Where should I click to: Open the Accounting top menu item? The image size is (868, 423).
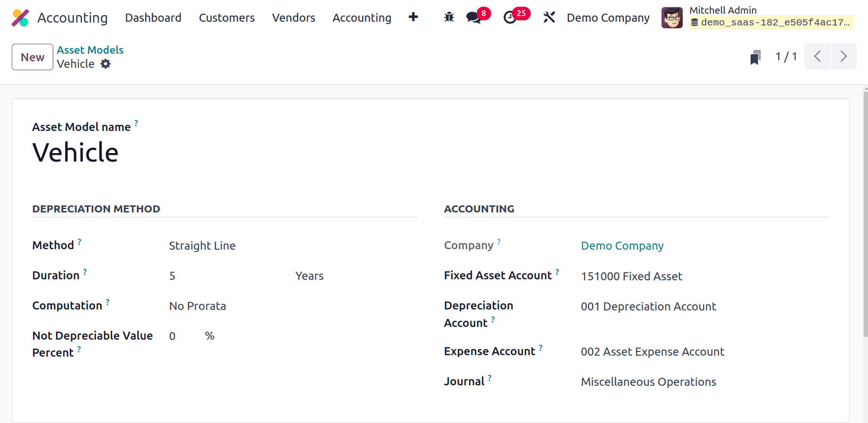362,17
